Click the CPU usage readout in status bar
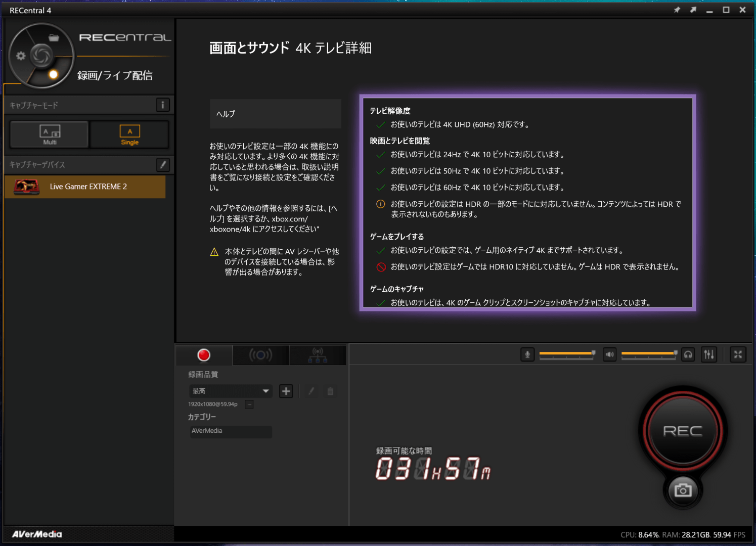 click(640, 535)
